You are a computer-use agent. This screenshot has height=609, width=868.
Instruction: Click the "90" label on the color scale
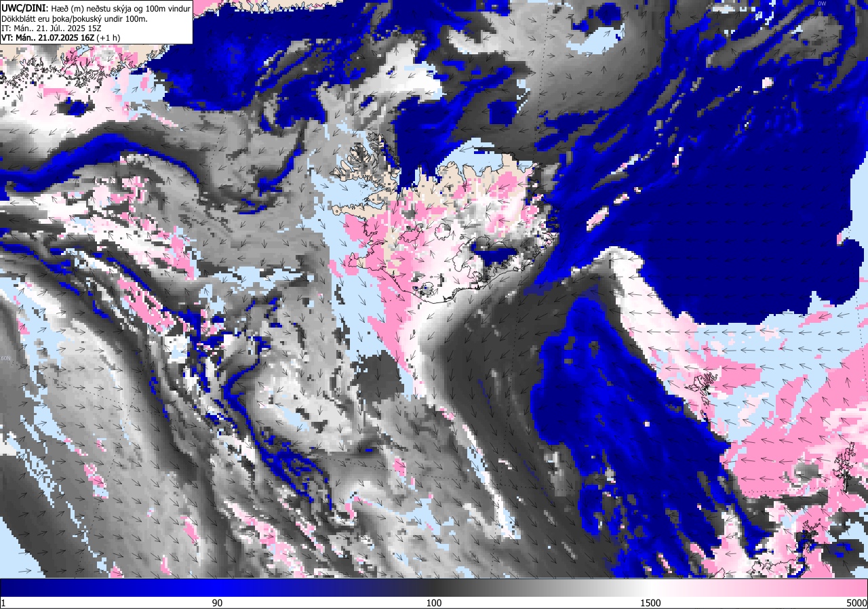tap(218, 603)
